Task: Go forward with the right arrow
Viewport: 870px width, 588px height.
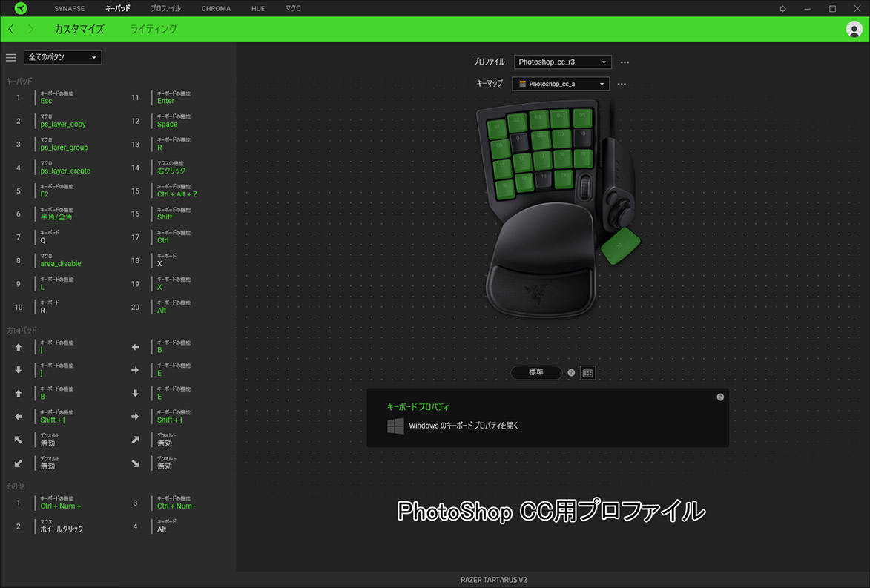Action: [30, 29]
